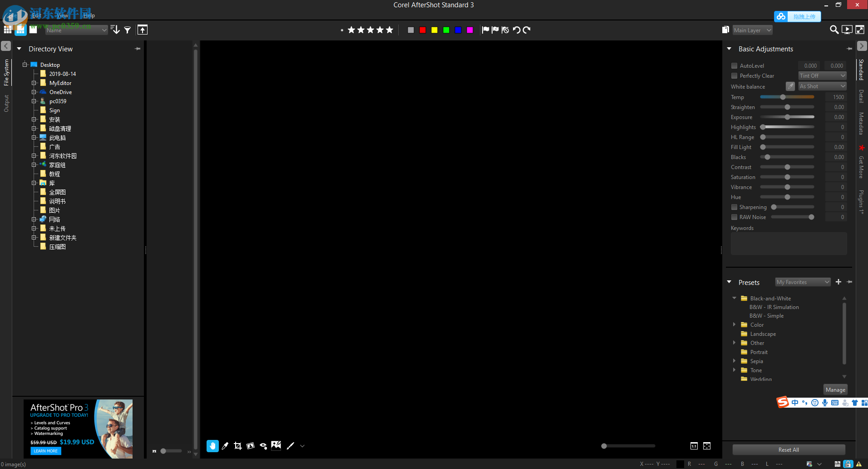
Task: Switch to single image view
Action: pos(33,30)
